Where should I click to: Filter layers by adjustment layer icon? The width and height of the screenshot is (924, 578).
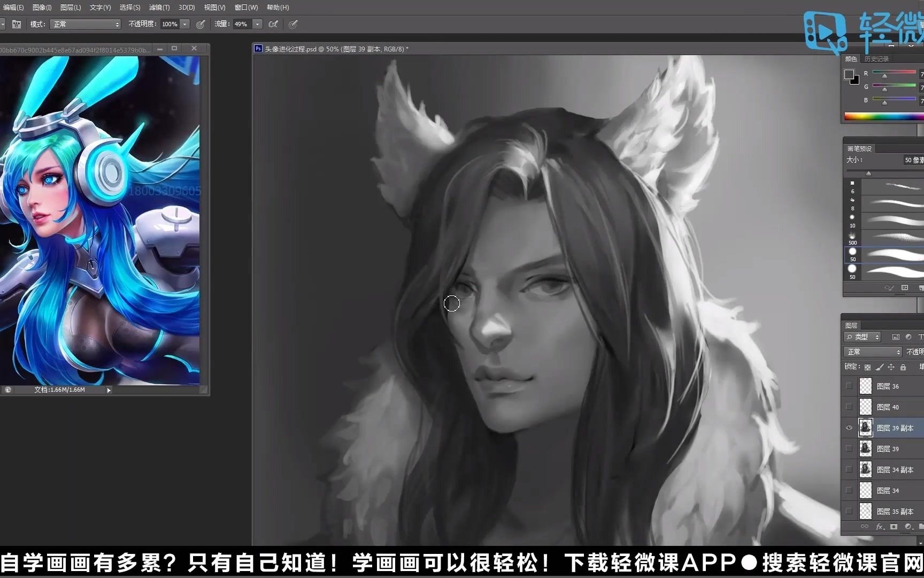pyautogui.click(x=908, y=337)
